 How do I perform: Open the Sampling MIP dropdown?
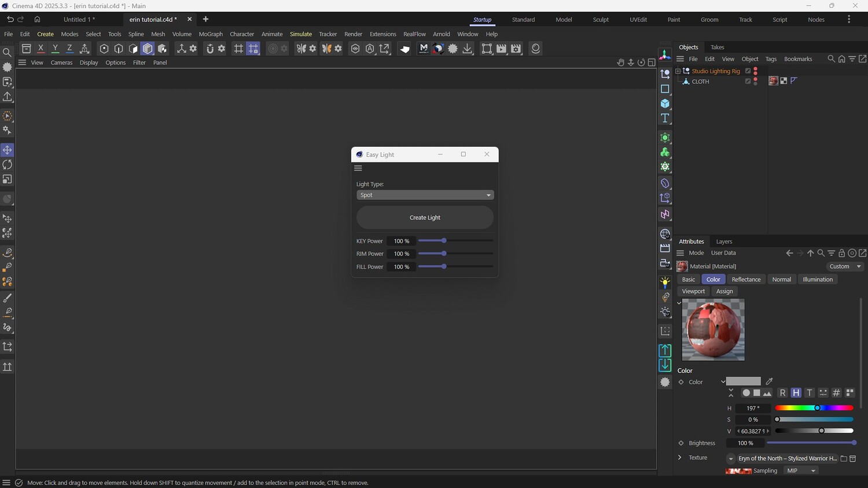click(x=801, y=471)
